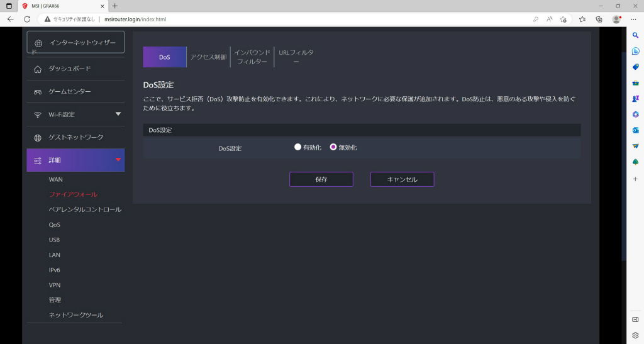Open the browser profile avatar
This screenshot has height=344, width=644.
[x=616, y=19]
